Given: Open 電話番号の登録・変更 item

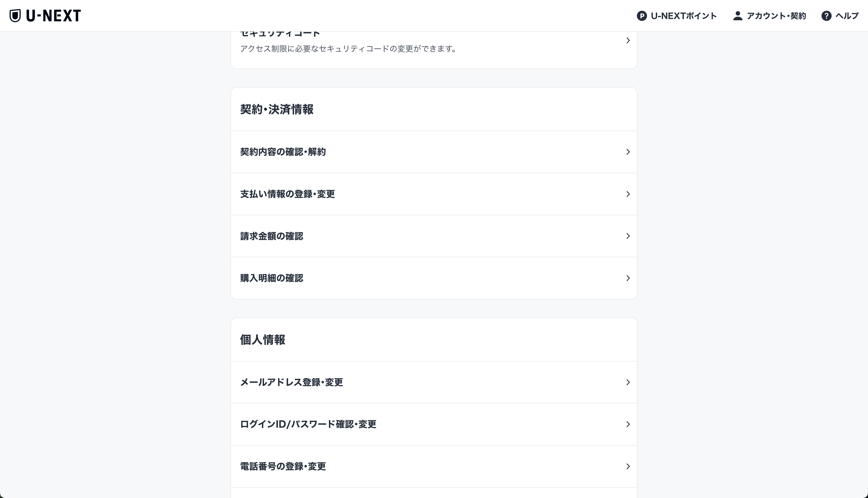Looking at the screenshot, I should click(x=283, y=466).
